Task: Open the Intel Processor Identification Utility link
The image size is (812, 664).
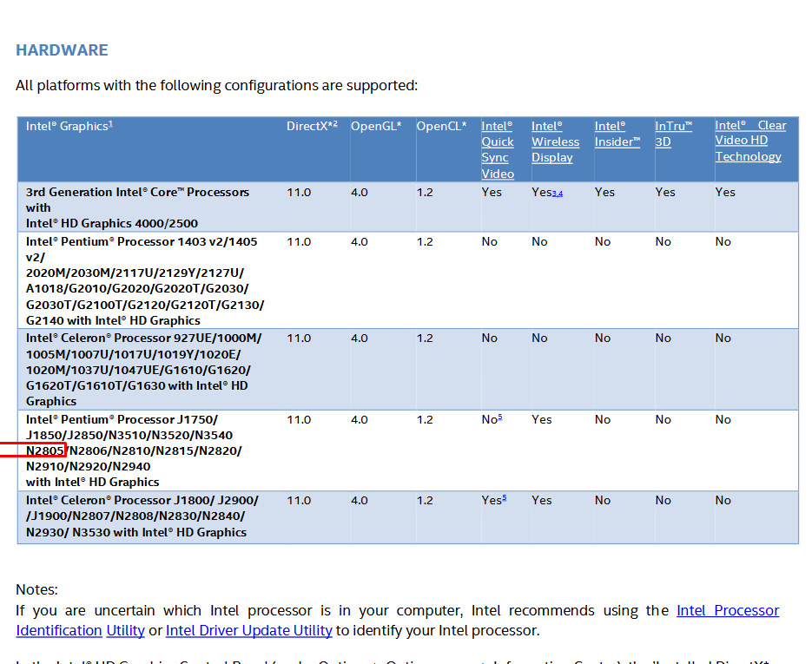Action: point(728,610)
